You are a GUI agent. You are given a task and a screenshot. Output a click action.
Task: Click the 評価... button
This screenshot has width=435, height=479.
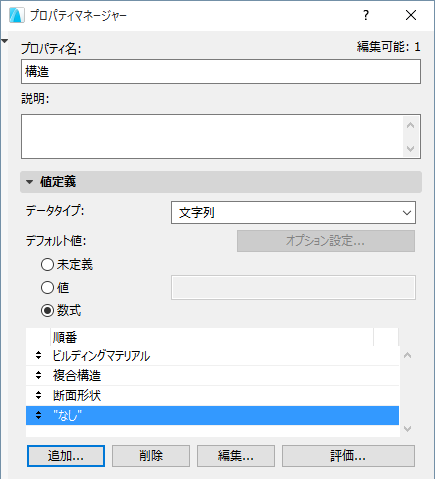348,456
